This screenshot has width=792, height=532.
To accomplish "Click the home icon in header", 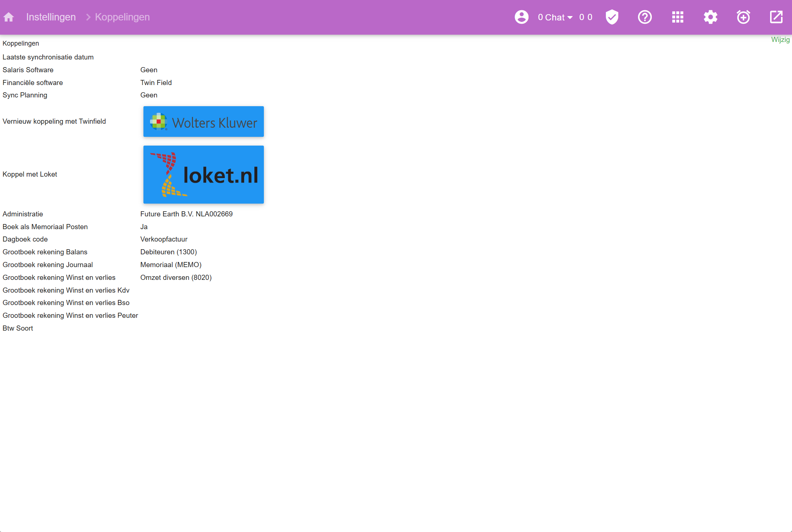I will [8, 17].
